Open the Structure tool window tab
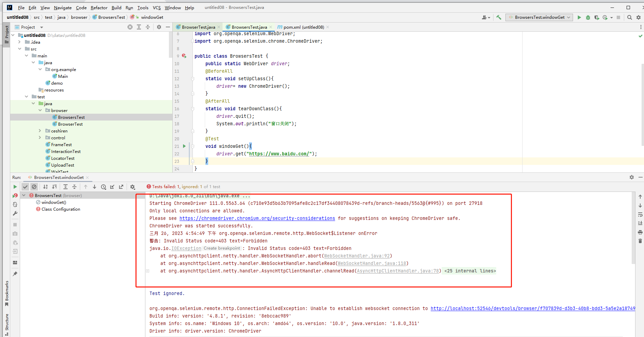This screenshot has height=337, width=644. coord(7,324)
